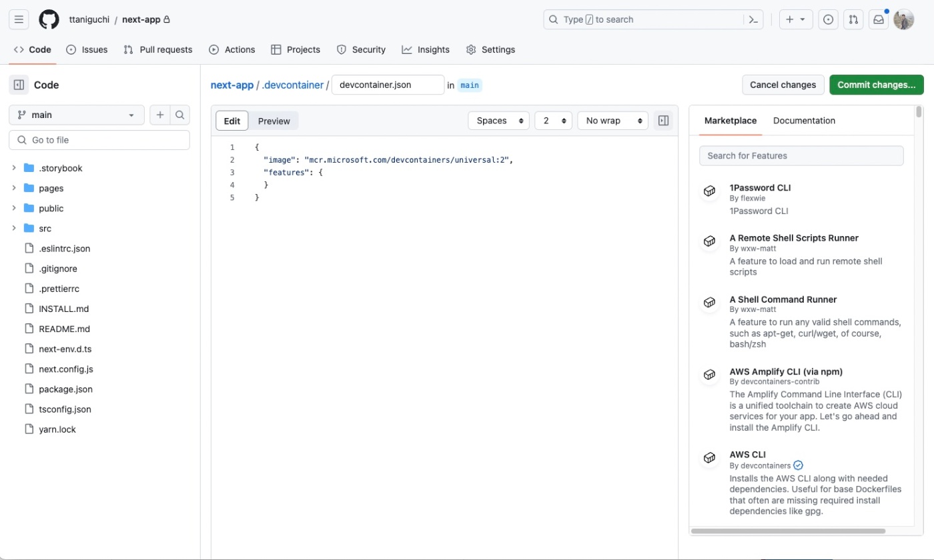Open the Spaces indent mode dropdown
The height and width of the screenshot is (560, 934).
click(499, 121)
